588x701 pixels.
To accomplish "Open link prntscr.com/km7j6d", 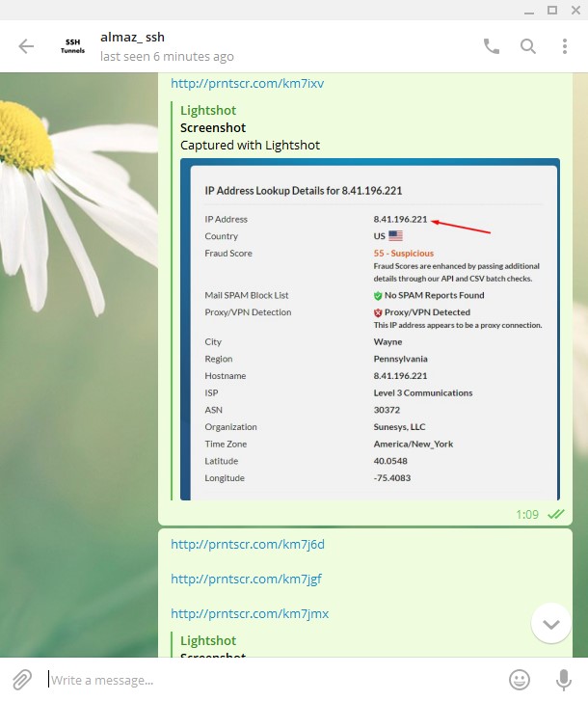I will 248,544.
